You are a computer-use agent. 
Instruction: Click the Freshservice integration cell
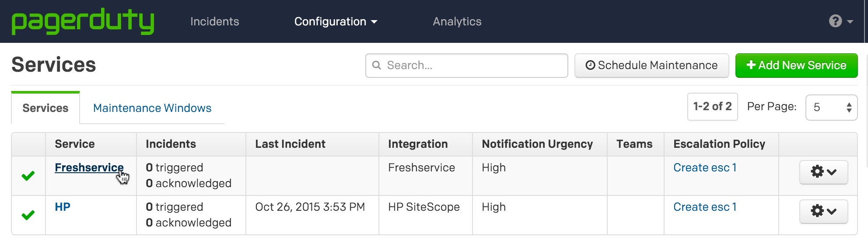pyautogui.click(x=421, y=167)
